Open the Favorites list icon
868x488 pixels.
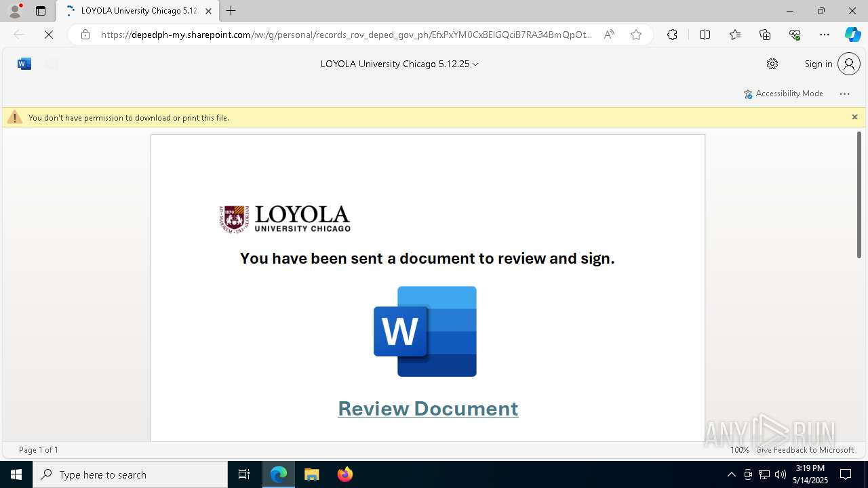pos(735,35)
